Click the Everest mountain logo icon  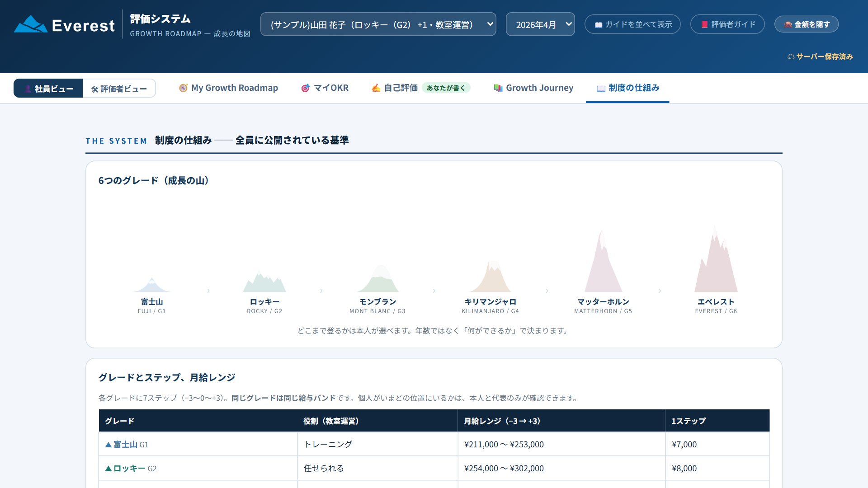pyautogui.click(x=31, y=24)
